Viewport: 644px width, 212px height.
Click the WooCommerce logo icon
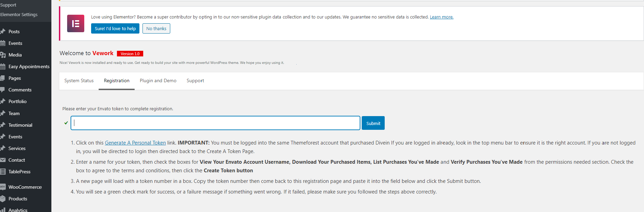3,187
